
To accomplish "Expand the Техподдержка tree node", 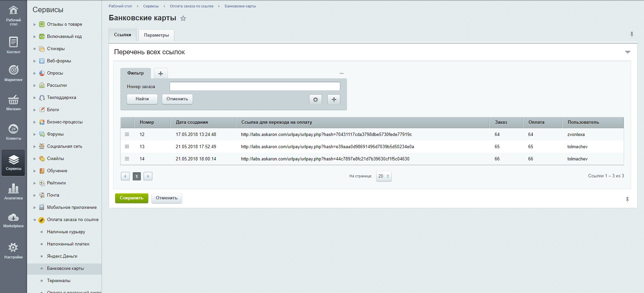I will [35, 98].
